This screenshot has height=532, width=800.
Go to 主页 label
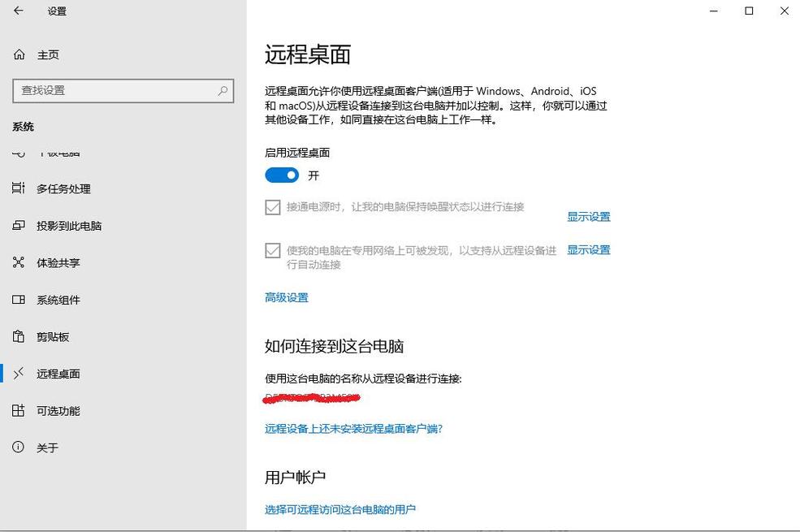pos(48,55)
